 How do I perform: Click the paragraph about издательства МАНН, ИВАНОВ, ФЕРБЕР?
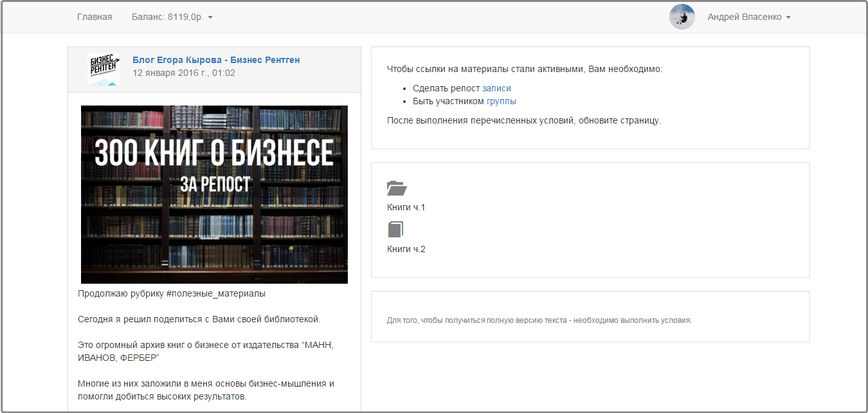[206, 351]
